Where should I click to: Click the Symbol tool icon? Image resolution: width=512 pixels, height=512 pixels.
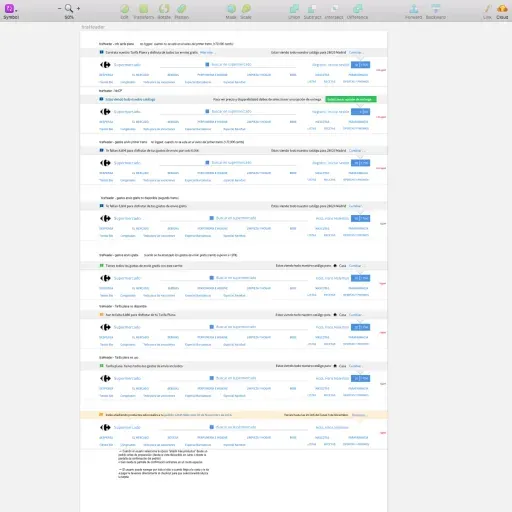[9, 8]
